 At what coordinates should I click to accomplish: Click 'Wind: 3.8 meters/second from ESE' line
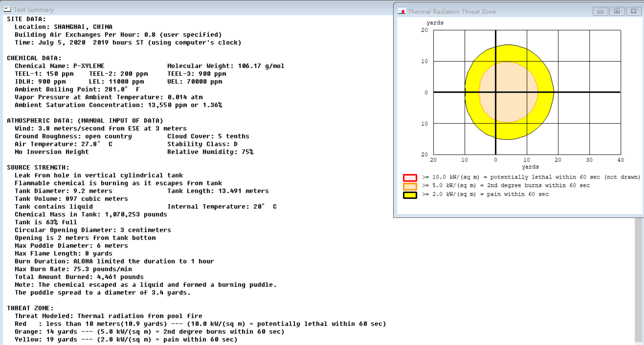tap(101, 129)
